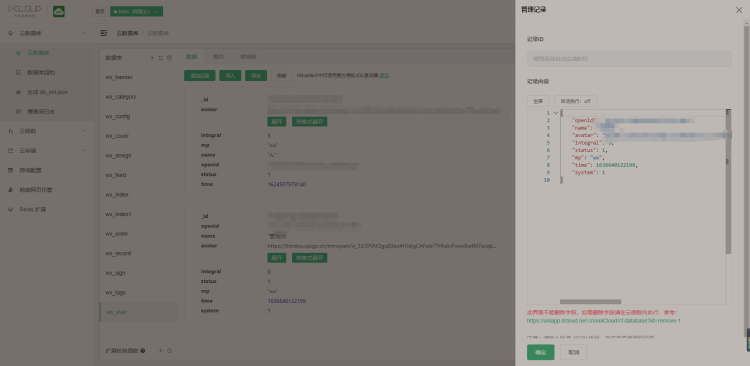Click the 取消 cancel button
This screenshot has height=366, width=750.
(574, 353)
